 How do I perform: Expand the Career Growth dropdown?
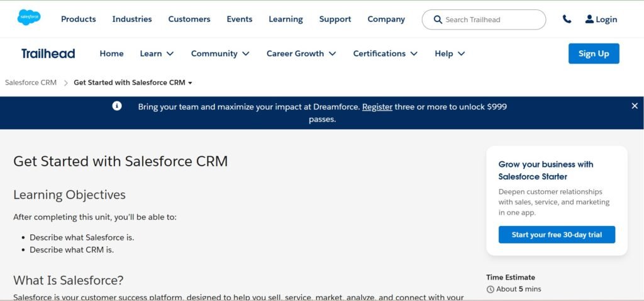pyautogui.click(x=301, y=54)
